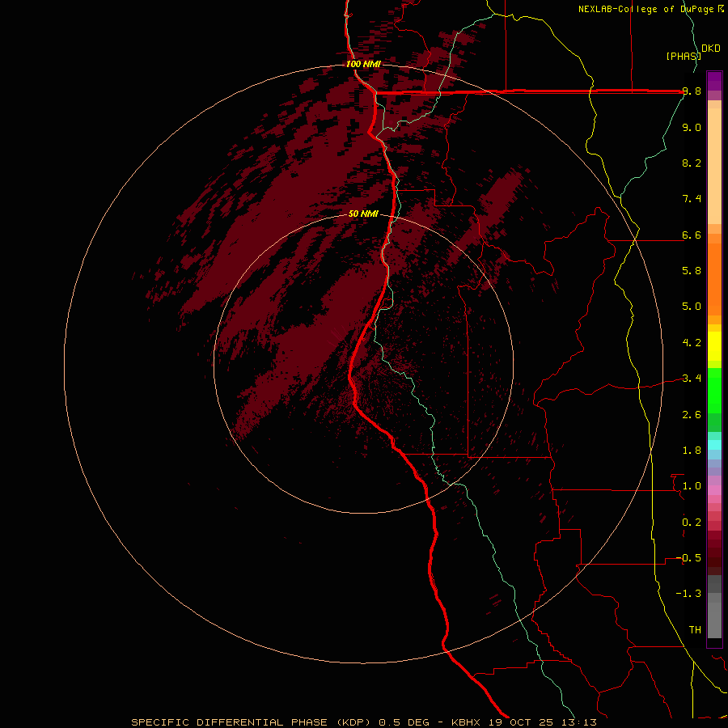This screenshot has height=728, width=728.
Task: Click the bright green swatch on the color scale
Action: tap(714, 390)
